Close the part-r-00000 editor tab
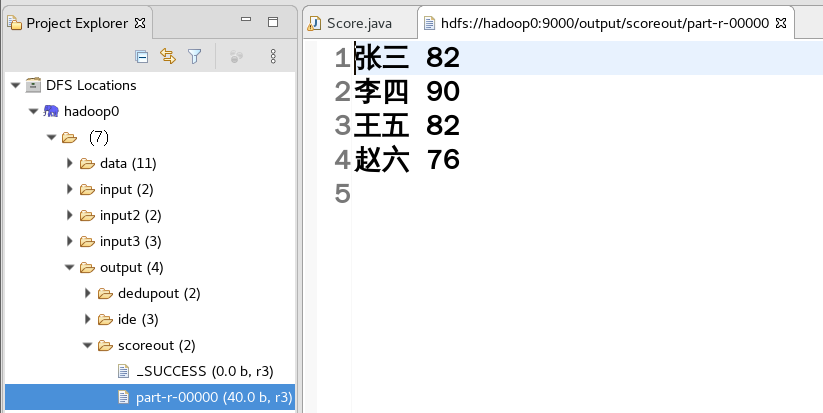Image resolution: width=823 pixels, height=413 pixels. coord(781,23)
